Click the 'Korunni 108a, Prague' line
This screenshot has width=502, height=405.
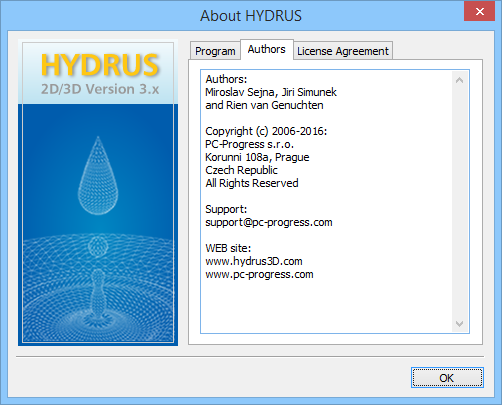pos(257,157)
